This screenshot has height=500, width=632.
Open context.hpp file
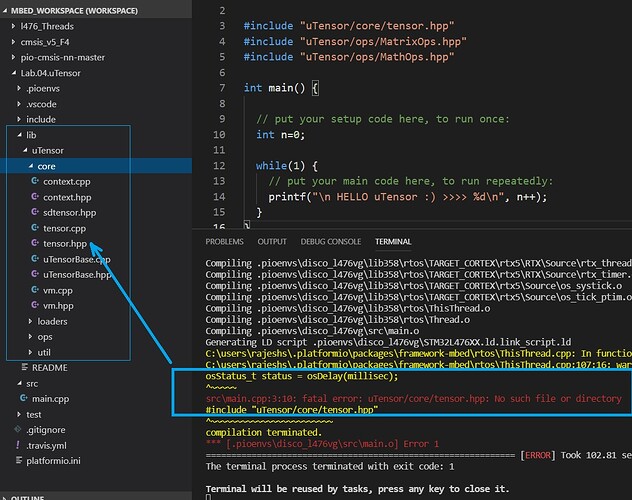tap(67, 197)
